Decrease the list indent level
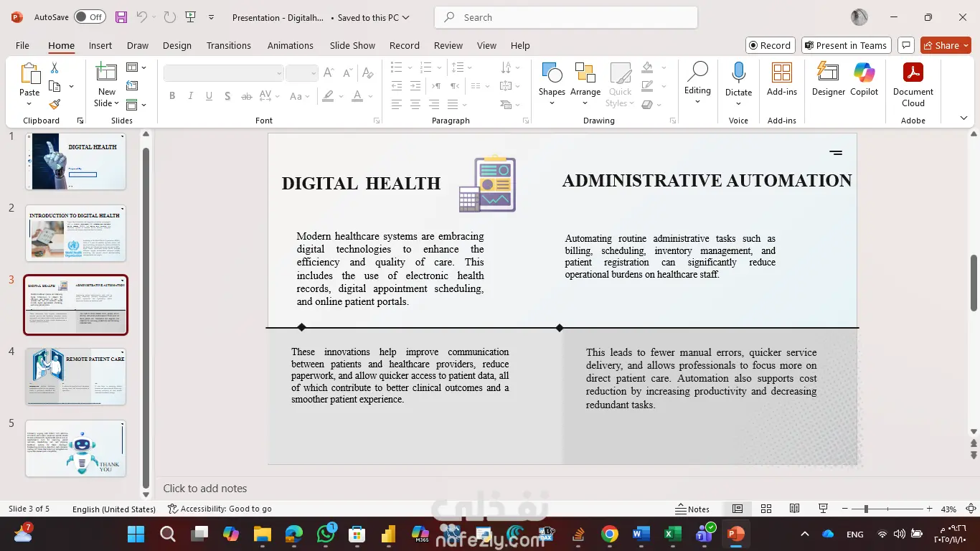The height and width of the screenshot is (551, 980). [396, 86]
